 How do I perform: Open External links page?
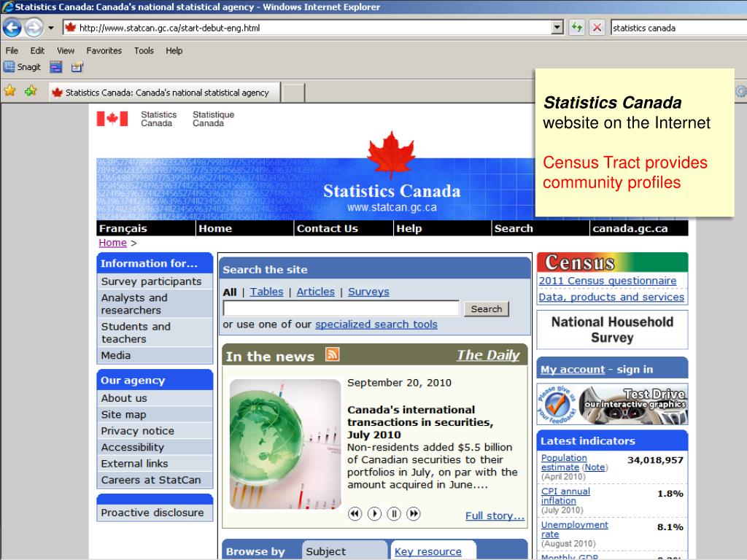coord(134,463)
